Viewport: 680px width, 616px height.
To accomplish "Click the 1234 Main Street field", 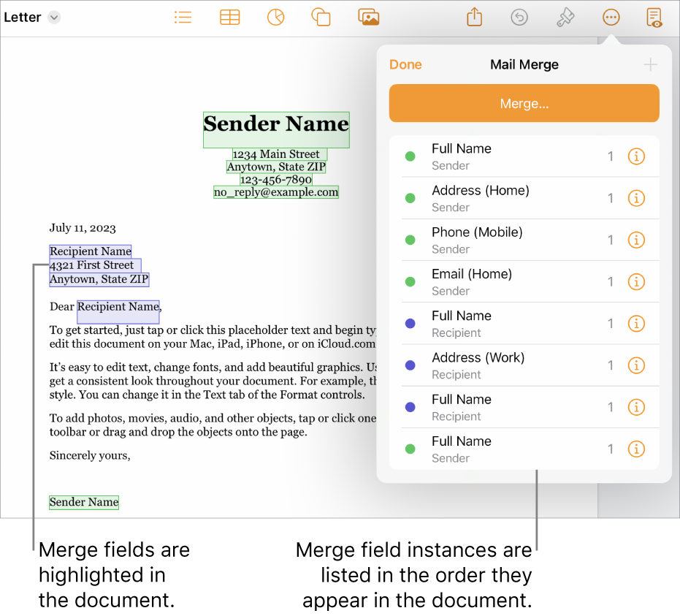I will tap(279, 154).
